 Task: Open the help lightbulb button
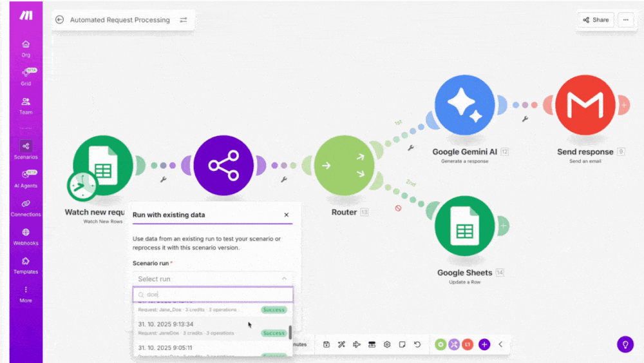point(625,344)
